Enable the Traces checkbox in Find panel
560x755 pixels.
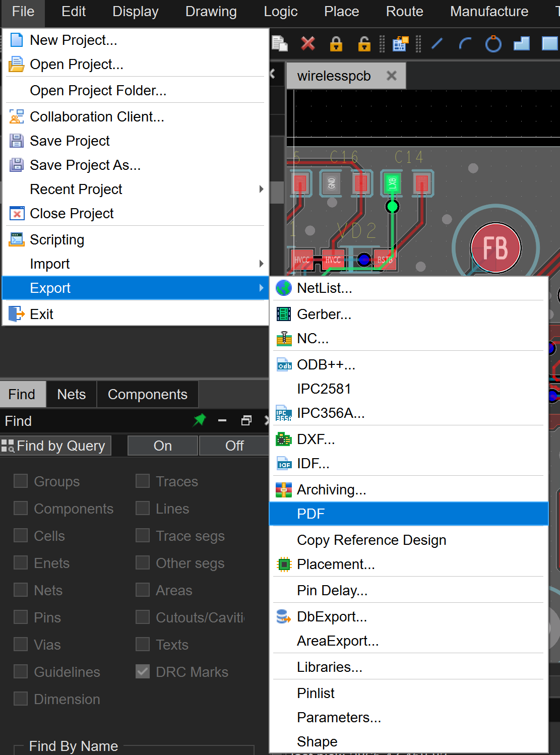pos(143,481)
